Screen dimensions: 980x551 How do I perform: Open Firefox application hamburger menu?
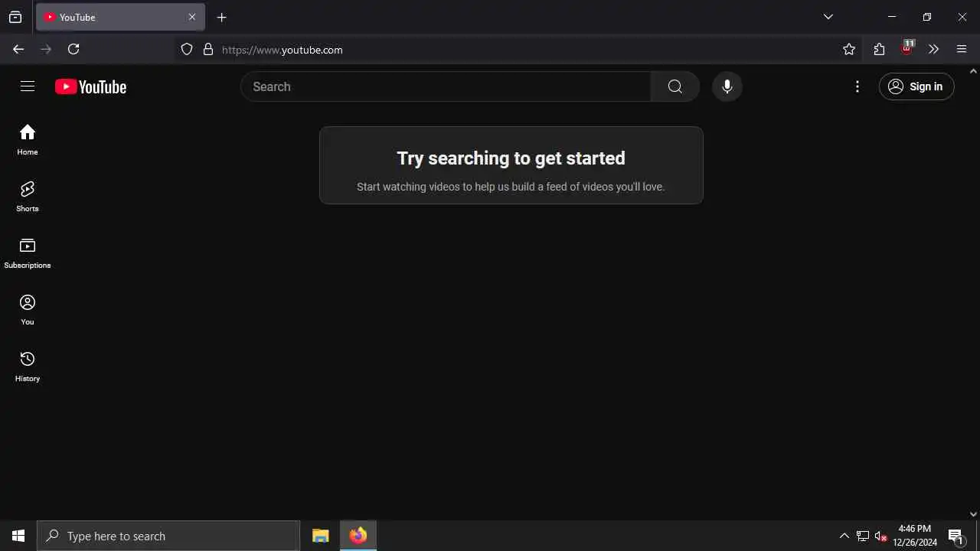click(962, 49)
